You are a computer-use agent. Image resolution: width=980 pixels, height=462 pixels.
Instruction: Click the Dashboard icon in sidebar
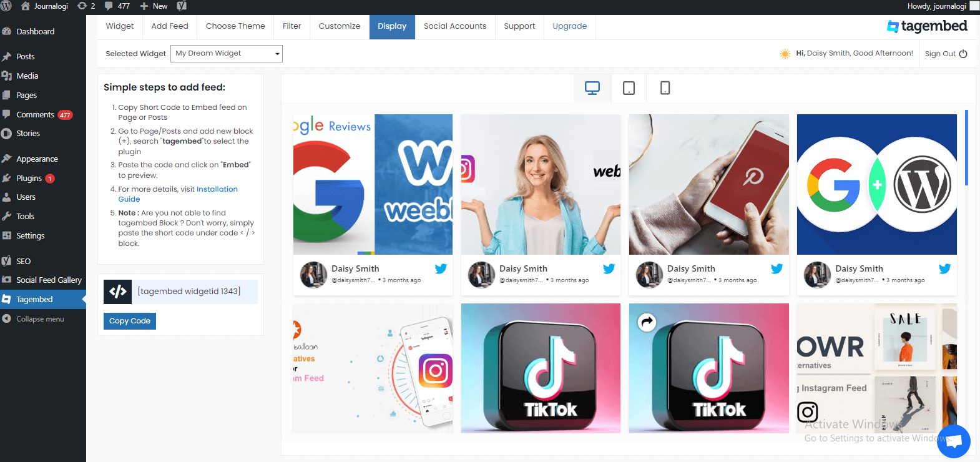(x=7, y=31)
